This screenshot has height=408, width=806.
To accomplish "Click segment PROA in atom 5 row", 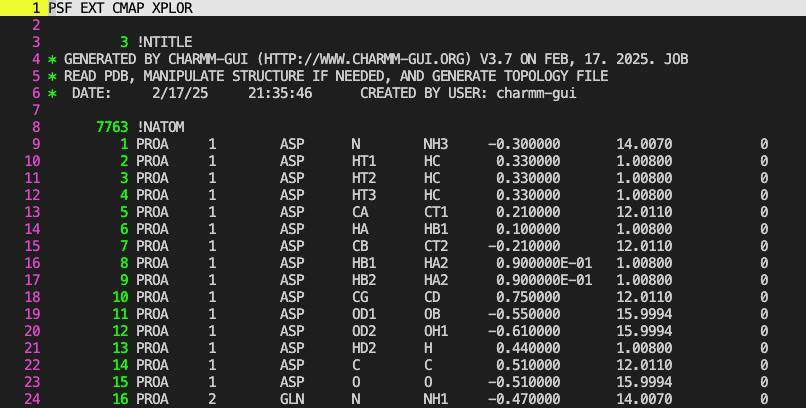I will 152,212.
